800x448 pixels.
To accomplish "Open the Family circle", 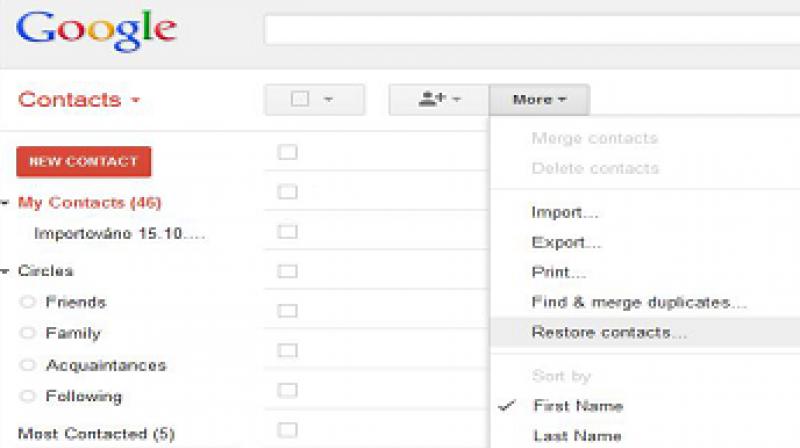I will click(x=73, y=333).
